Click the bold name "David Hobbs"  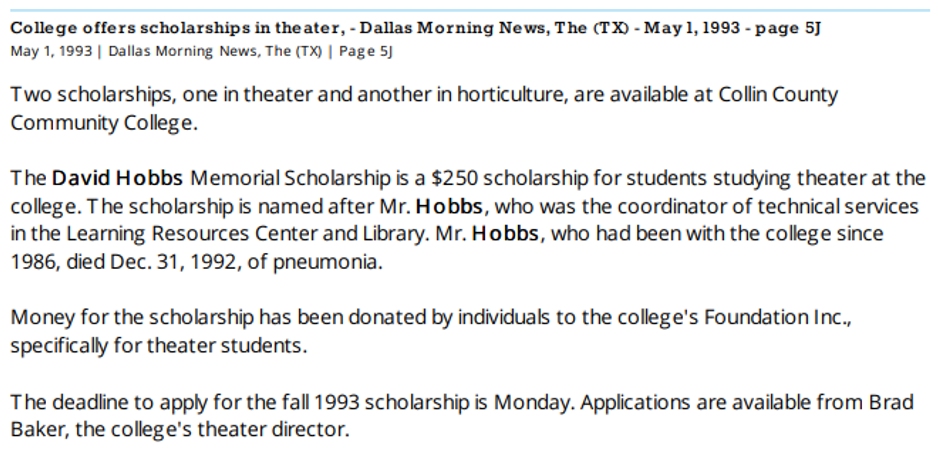coord(117,179)
